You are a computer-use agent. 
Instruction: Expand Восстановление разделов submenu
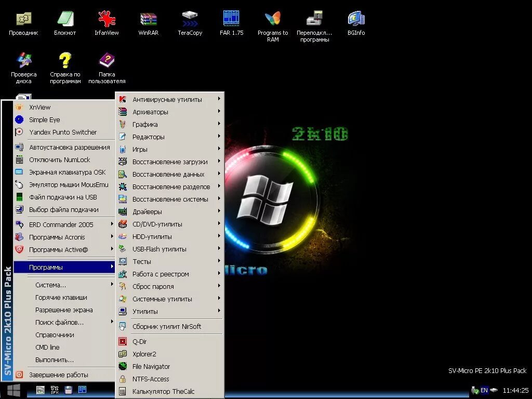point(170,187)
